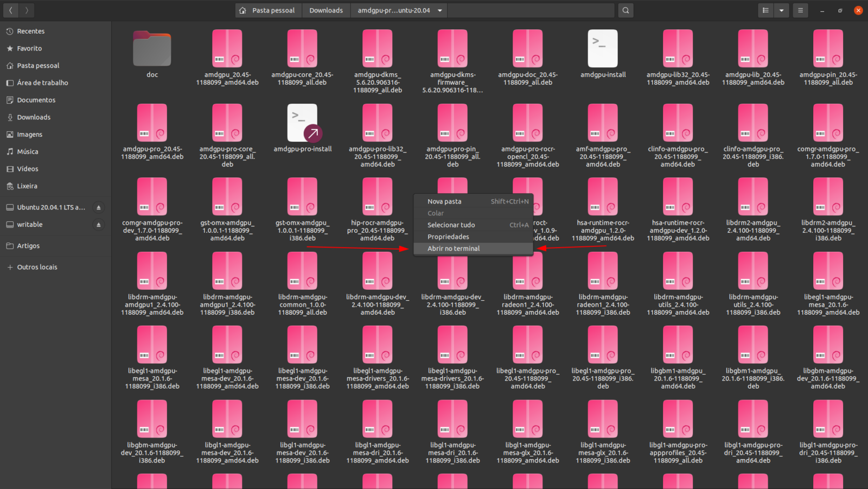Image resolution: width=868 pixels, height=489 pixels.
Task: Toggle the list view icon
Action: 765,10
